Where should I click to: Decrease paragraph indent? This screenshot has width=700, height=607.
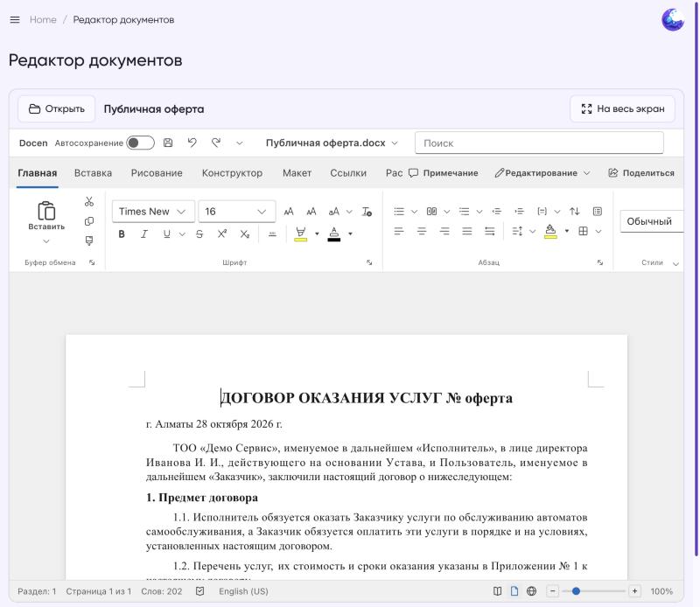(496, 212)
